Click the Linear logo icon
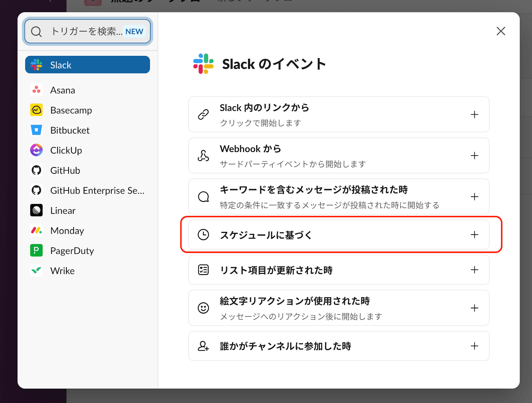The image size is (532, 403). [37, 210]
